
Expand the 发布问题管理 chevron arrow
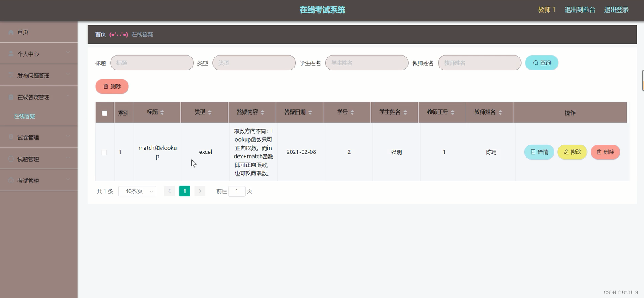pyautogui.click(x=68, y=75)
